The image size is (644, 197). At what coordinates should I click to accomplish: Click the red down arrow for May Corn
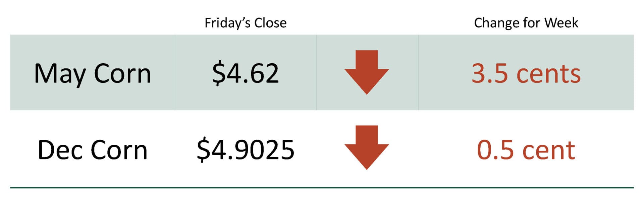pos(367,71)
